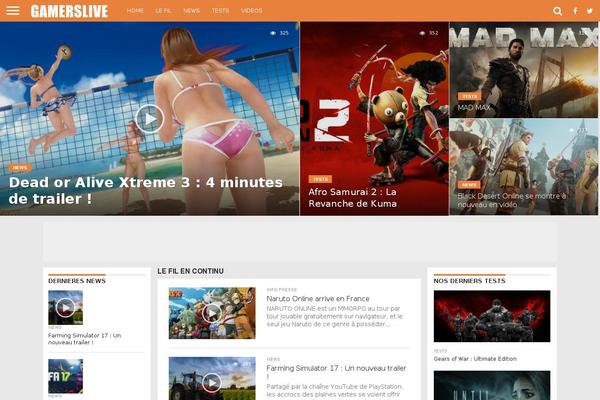Open the VIDEOS menu item

click(251, 11)
